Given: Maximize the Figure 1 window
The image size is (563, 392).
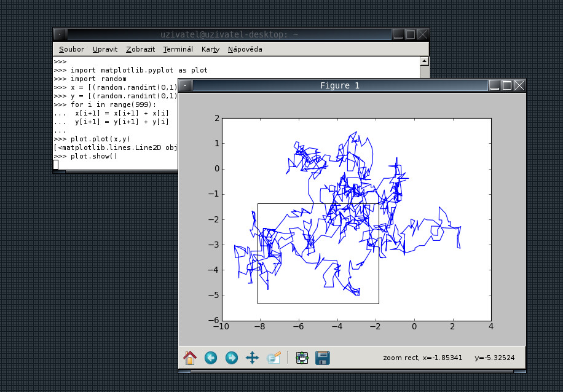Looking at the screenshot, I should coord(507,85).
